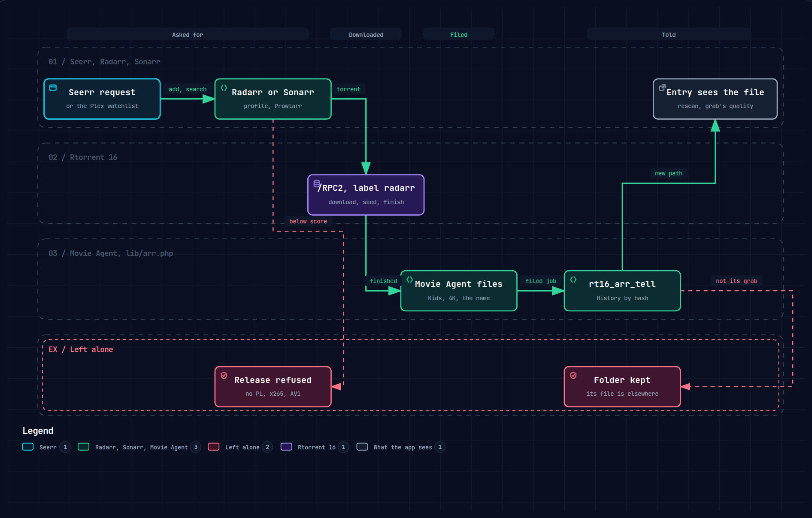Select the Told column header

tap(669, 35)
